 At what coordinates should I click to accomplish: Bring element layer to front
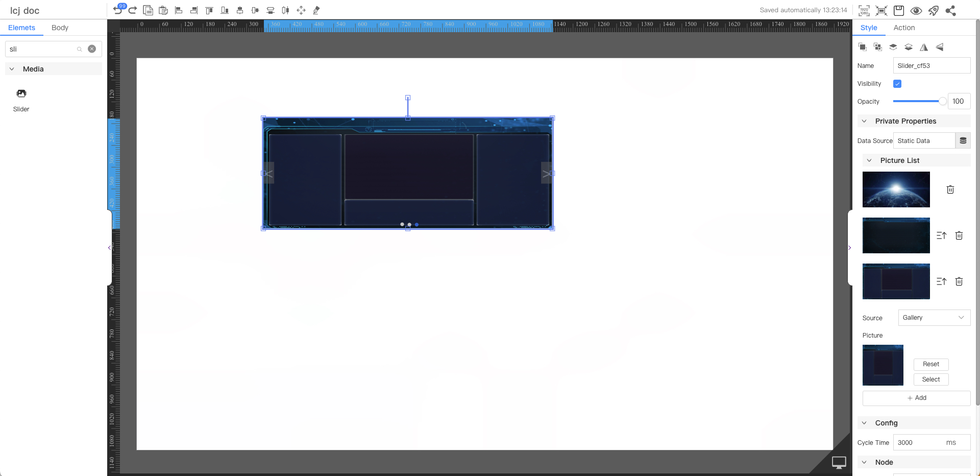tap(893, 47)
